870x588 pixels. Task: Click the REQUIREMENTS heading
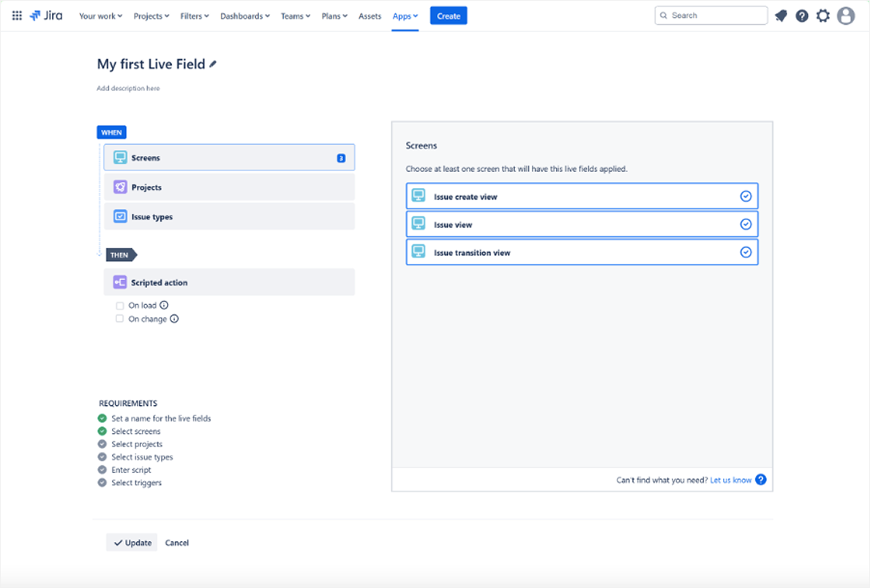click(128, 403)
